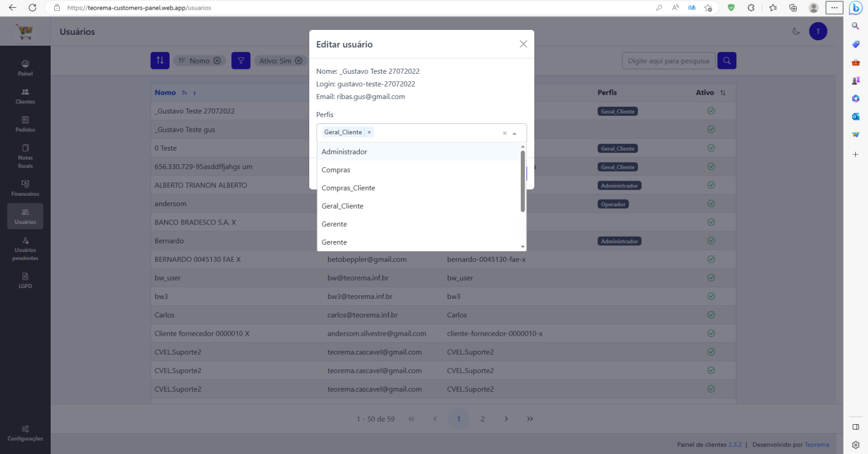Go to first page of results

click(x=411, y=419)
